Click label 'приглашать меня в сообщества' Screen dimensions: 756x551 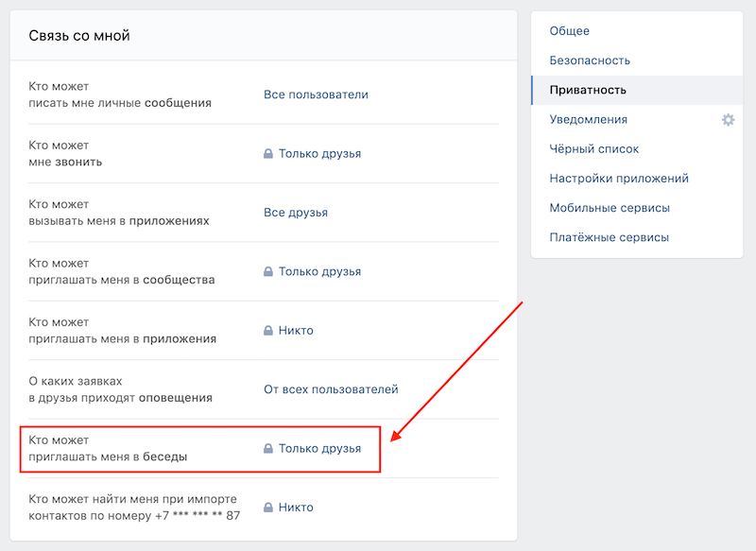point(122,280)
